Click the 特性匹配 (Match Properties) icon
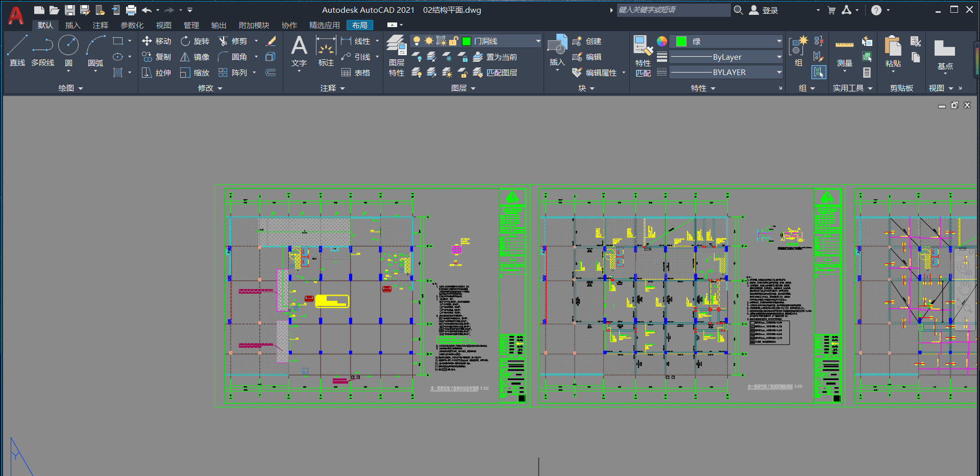This screenshot has width=980, height=476. [643, 55]
